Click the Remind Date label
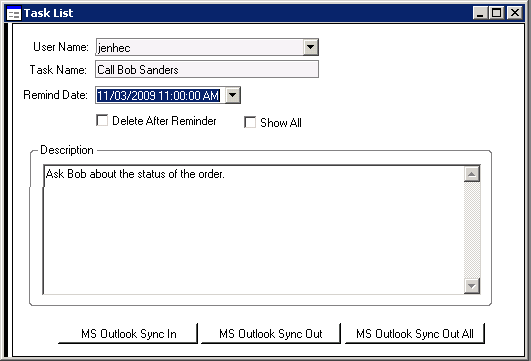The width and height of the screenshot is (531, 361). (56, 95)
